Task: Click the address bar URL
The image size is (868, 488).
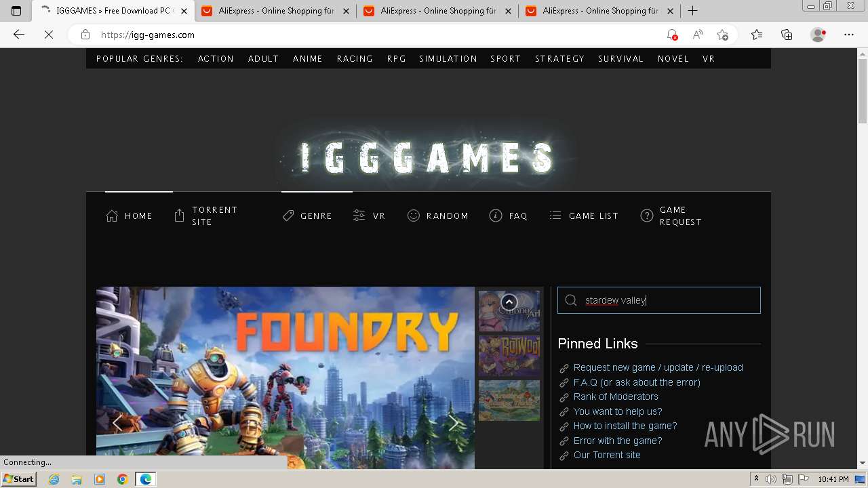Action: 148,35
